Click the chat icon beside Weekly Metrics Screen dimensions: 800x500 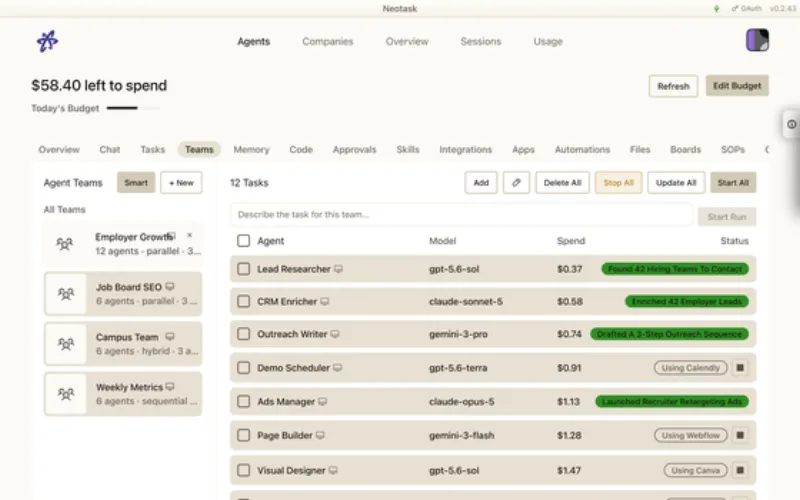[x=170, y=387]
